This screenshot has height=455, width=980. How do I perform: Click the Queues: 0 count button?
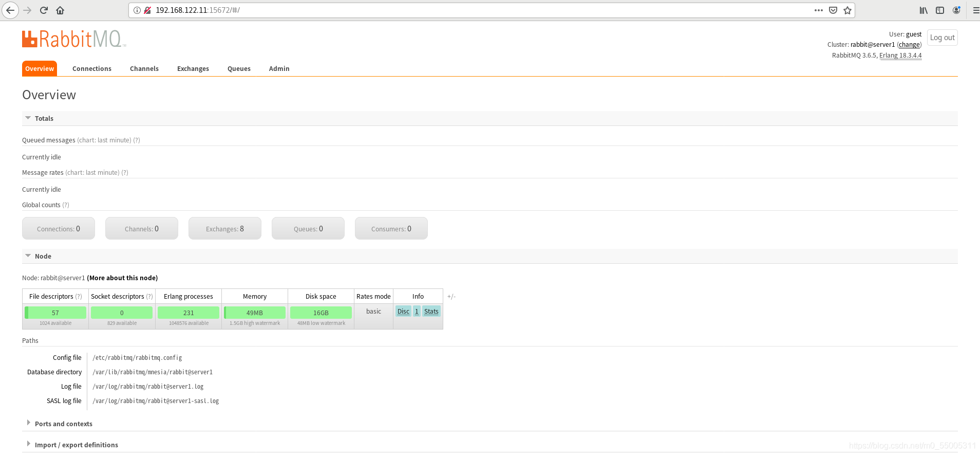click(308, 228)
